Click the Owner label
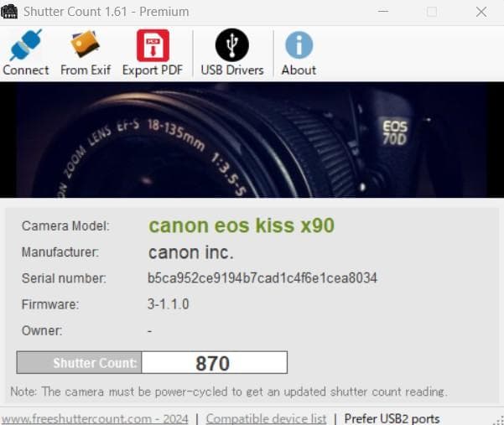Viewport: 504px width, 425px height. [x=42, y=330]
